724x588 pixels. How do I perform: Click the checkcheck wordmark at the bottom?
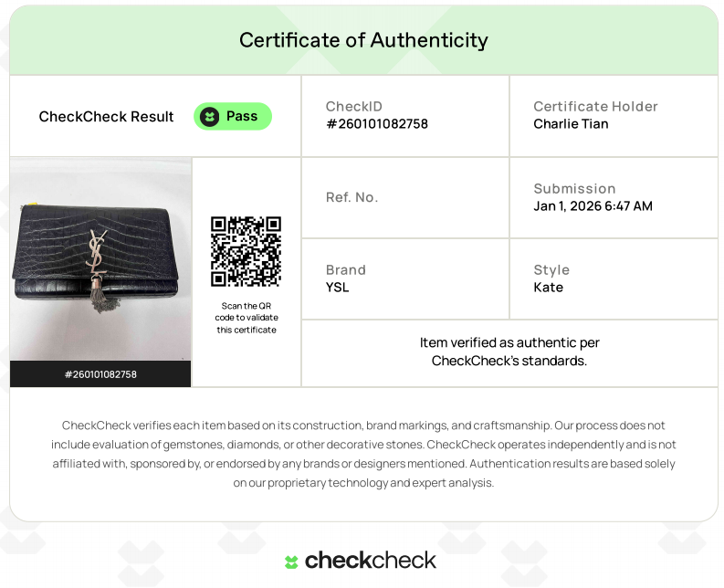coord(371,561)
